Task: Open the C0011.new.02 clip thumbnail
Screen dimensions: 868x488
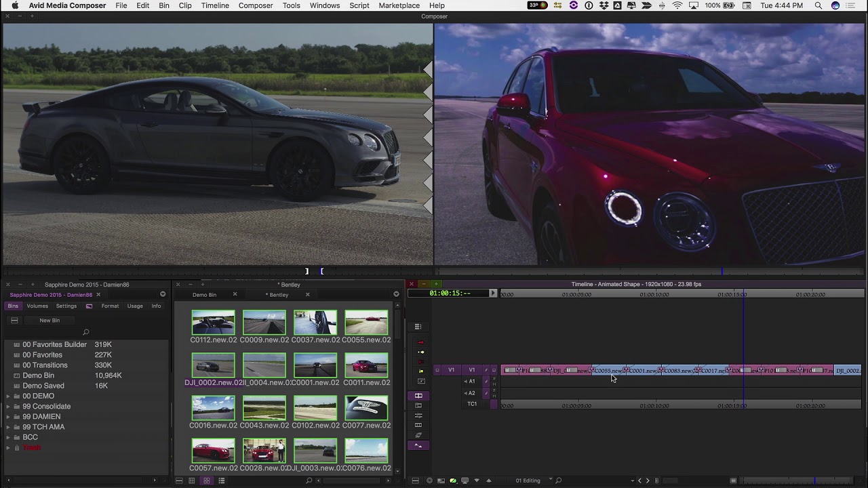Action: coord(366,365)
